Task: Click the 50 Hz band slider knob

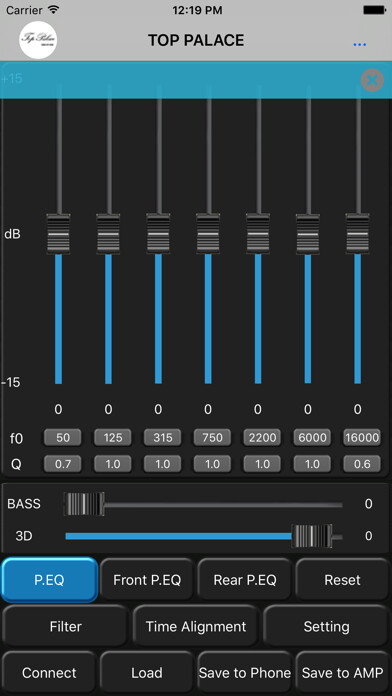Action: tap(59, 233)
